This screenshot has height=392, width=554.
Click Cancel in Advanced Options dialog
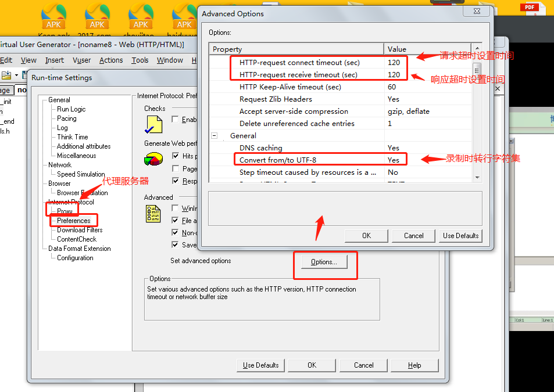coord(413,236)
